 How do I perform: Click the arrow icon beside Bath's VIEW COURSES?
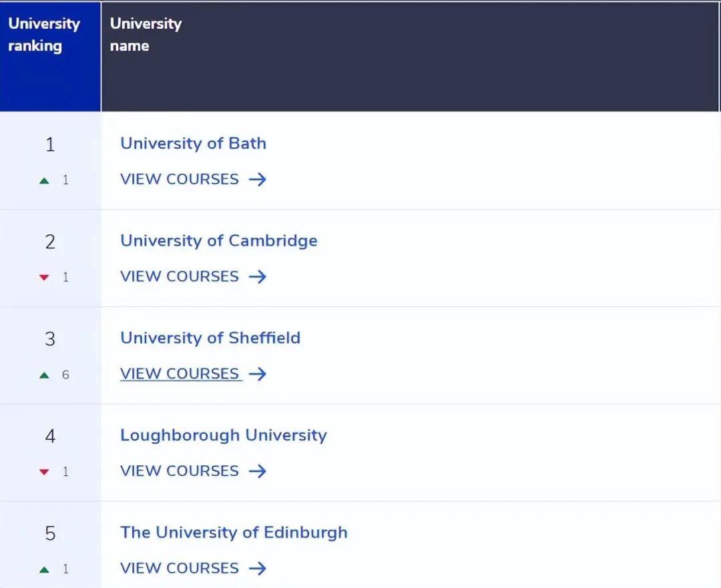pyautogui.click(x=260, y=179)
